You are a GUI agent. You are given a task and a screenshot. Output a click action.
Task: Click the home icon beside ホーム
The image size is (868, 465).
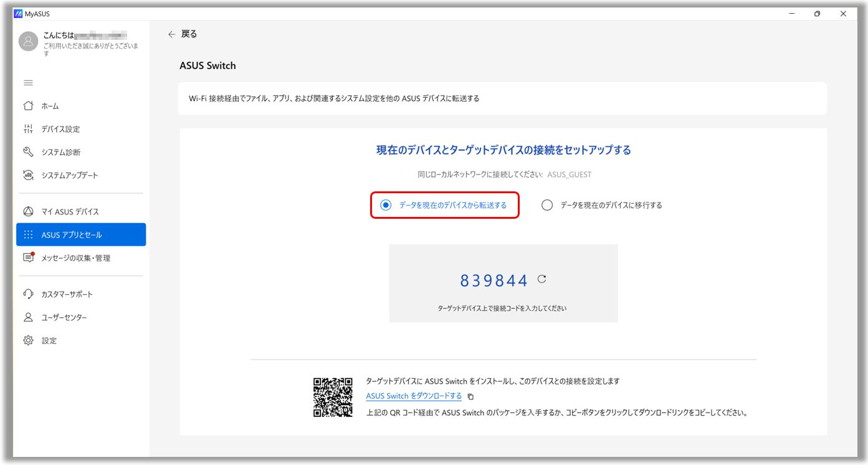[x=28, y=106]
